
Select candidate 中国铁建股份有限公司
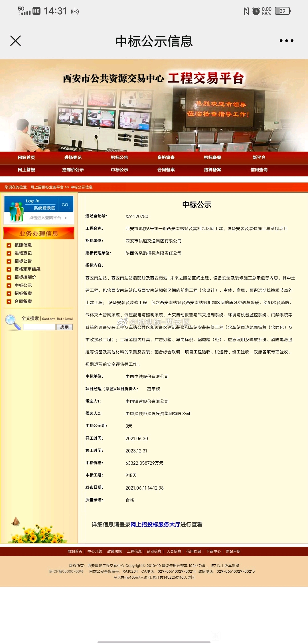[x=147, y=401]
